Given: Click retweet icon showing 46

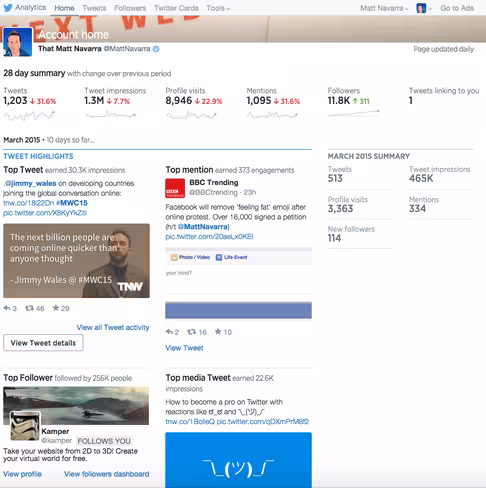Looking at the screenshot, I should point(29,308).
